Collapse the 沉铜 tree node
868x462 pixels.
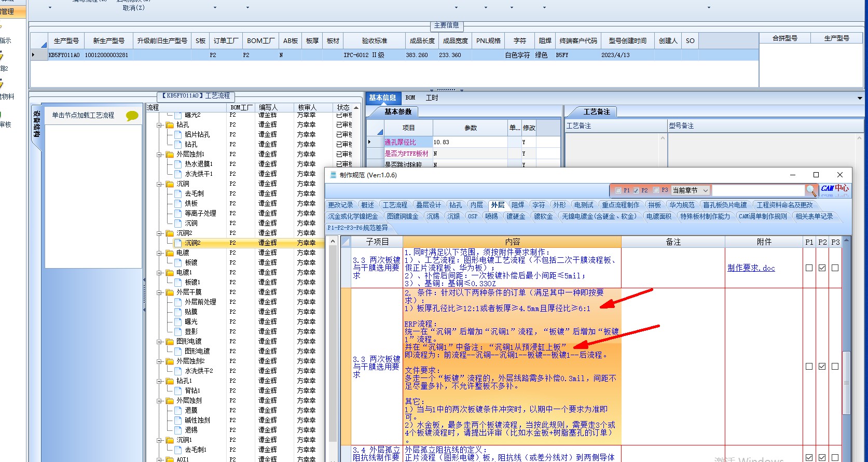[160, 184]
